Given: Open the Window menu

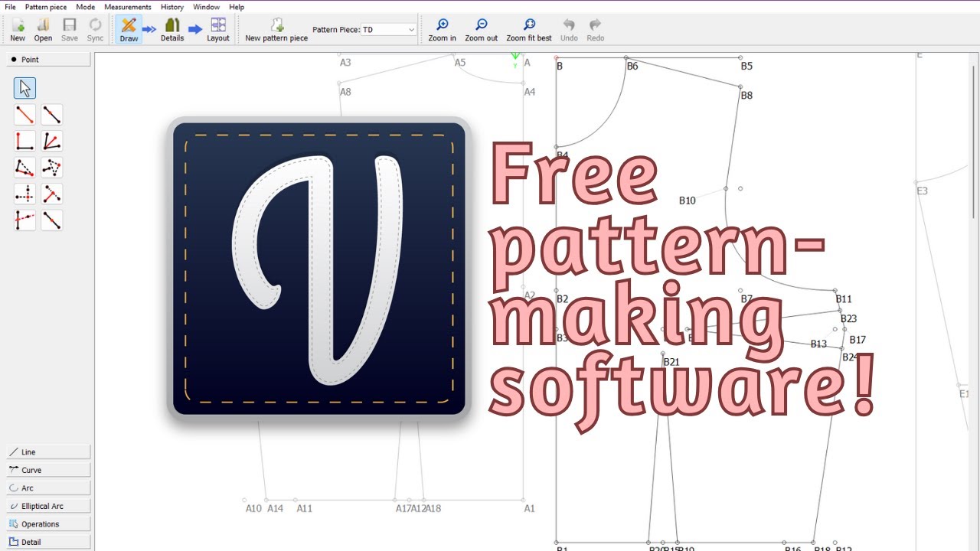Looking at the screenshot, I should (206, 7).
